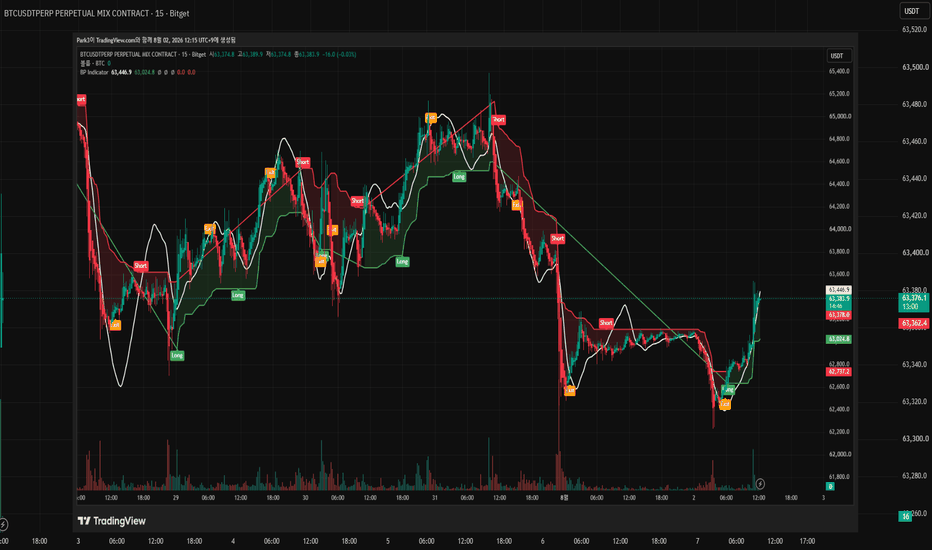Open the inner chart USDT currency box
932x550 pixels.
tap(839, 56)
